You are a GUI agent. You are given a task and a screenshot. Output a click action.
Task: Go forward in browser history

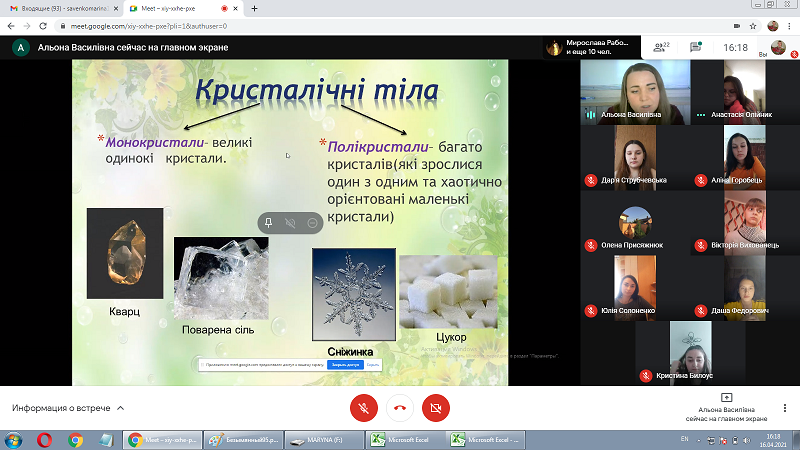27,26
